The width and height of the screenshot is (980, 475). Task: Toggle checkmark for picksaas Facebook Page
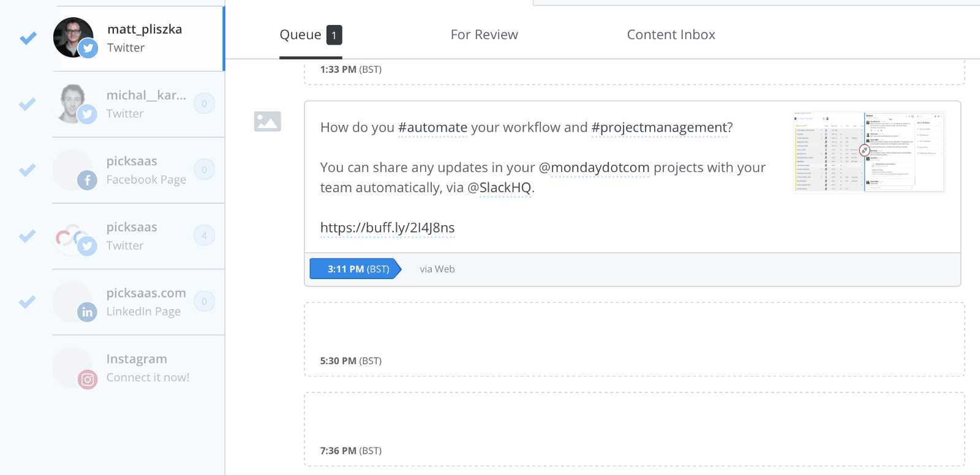click(27, 170)
